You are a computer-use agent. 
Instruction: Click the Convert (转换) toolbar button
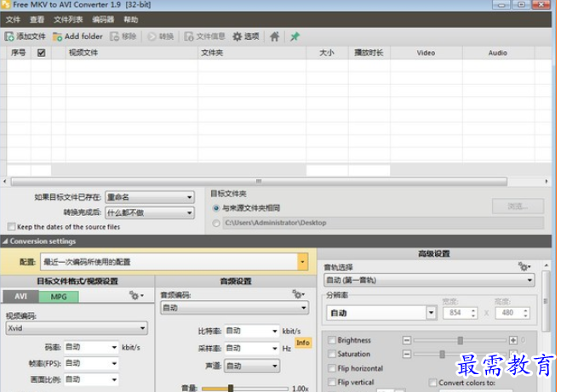pyautogui.click(x=161, y=37)
